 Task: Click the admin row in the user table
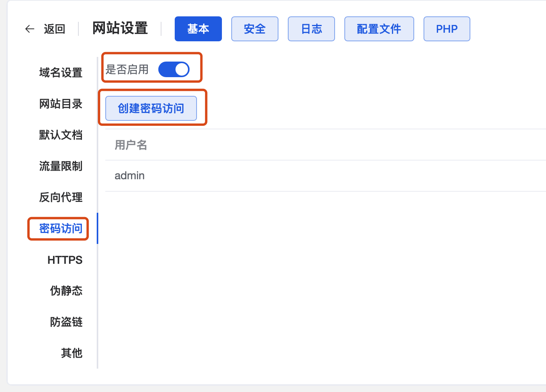click(x=129, y=176)
